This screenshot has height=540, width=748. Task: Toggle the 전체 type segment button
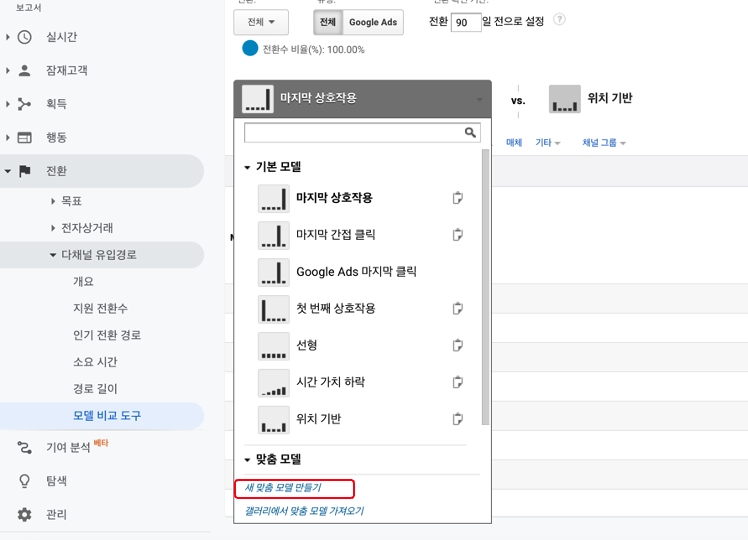tap(327, 22)
